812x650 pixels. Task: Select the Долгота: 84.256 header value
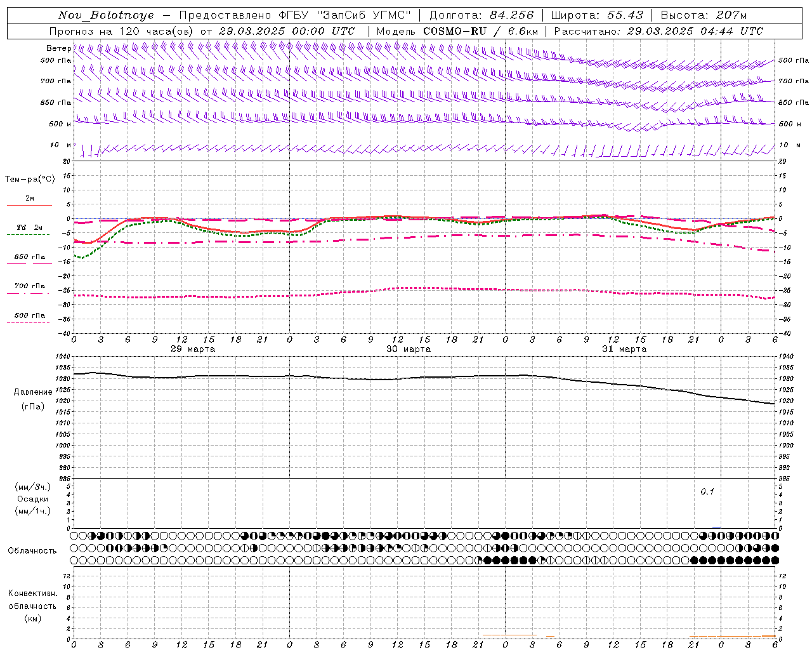[481, 15]
